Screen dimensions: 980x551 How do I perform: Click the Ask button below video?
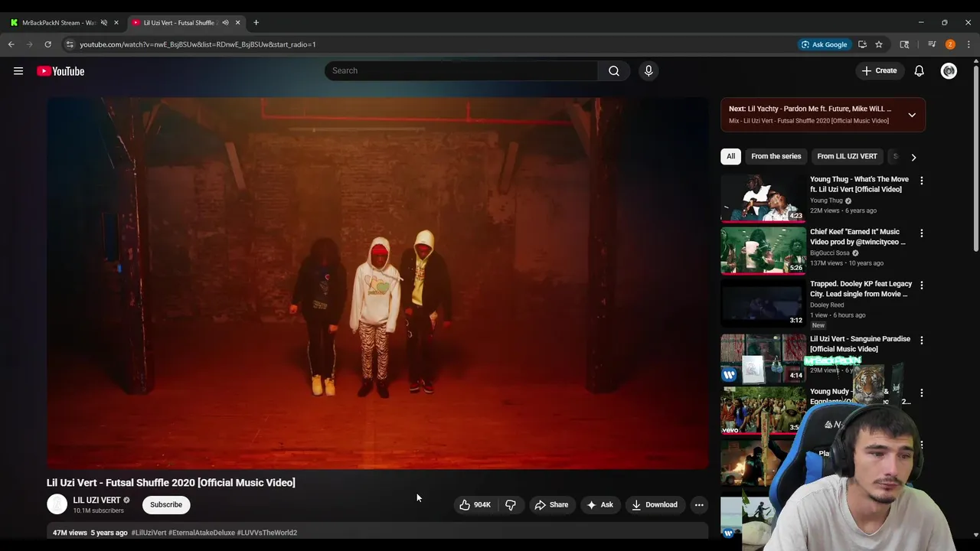pos(599,504)
